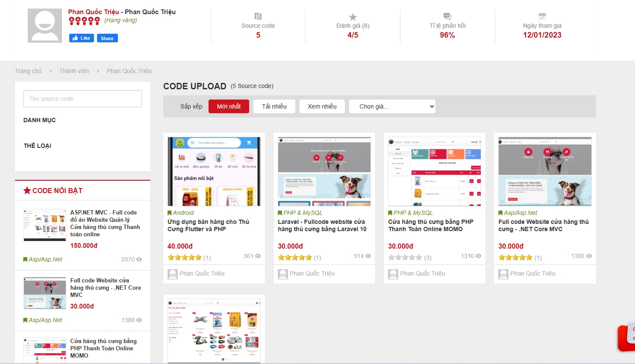Open the grid card title Full code Website .NET Core MVC
The image size is (635, 364).
pos(544,226)
